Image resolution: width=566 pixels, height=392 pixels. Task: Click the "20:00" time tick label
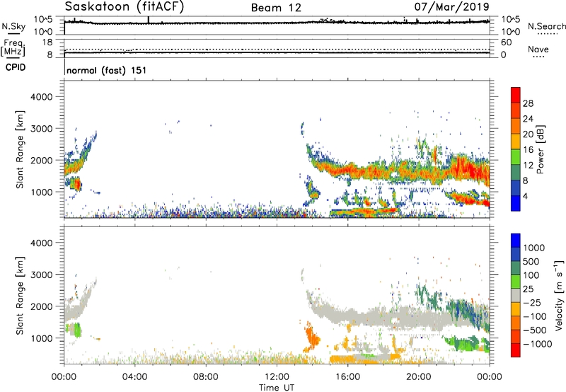pos(418,377)
